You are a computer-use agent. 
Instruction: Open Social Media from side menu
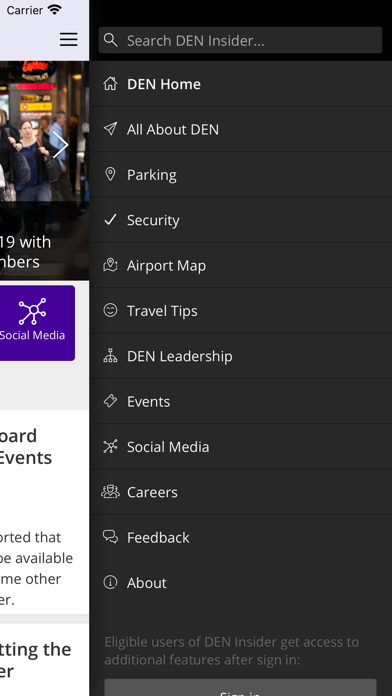(241, 446)
